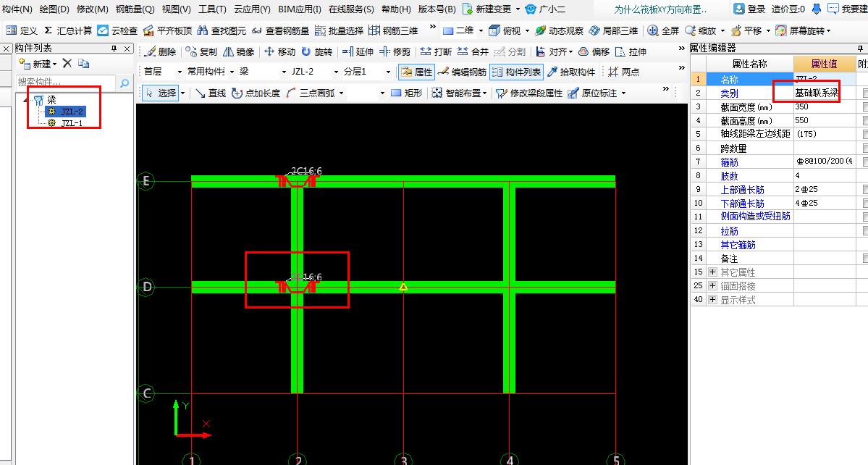
Task: Select 修剪 trim tool
Action: [395, 51]
